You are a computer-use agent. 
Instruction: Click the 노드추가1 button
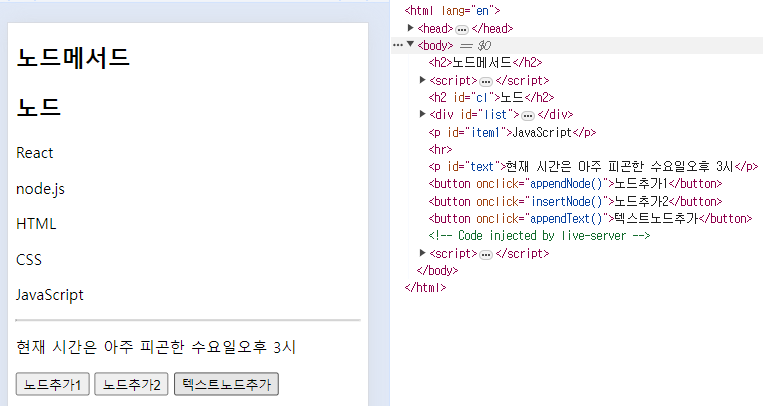[53, 384]
